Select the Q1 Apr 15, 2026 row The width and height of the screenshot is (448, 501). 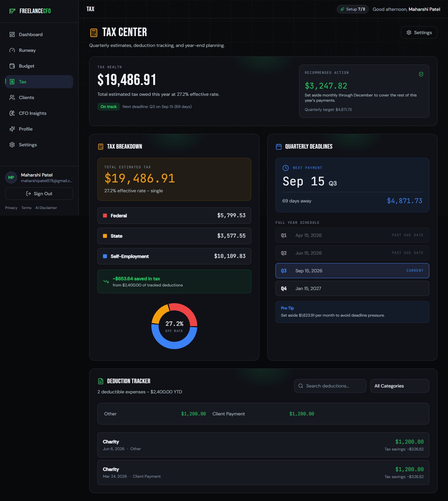[352, 235]
